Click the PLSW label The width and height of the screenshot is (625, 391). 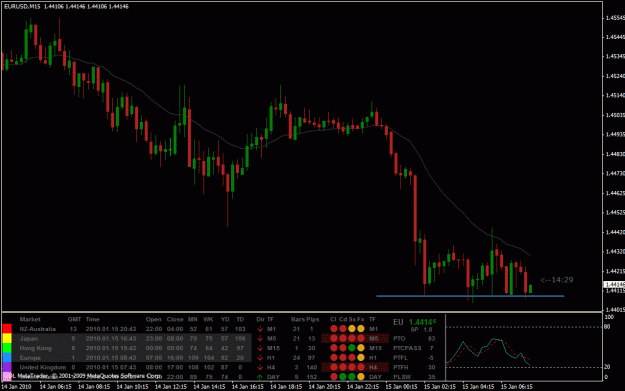click(402, 377)
